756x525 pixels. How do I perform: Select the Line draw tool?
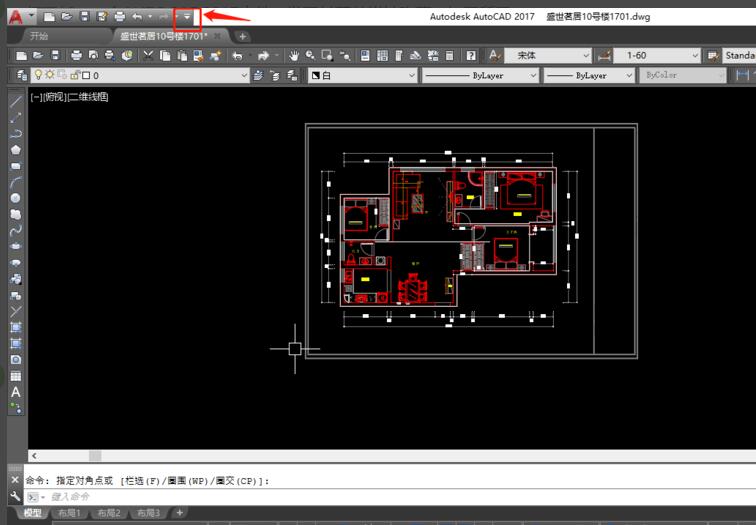pyautogui.click(x=16, y=102)
